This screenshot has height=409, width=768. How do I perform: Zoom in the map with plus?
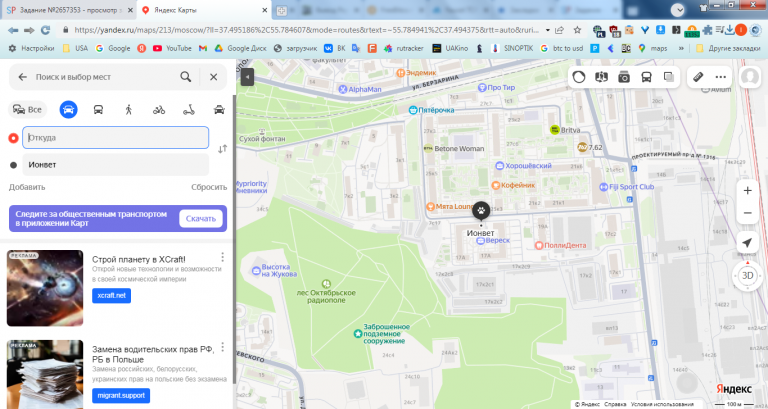(x=747, y=191)
